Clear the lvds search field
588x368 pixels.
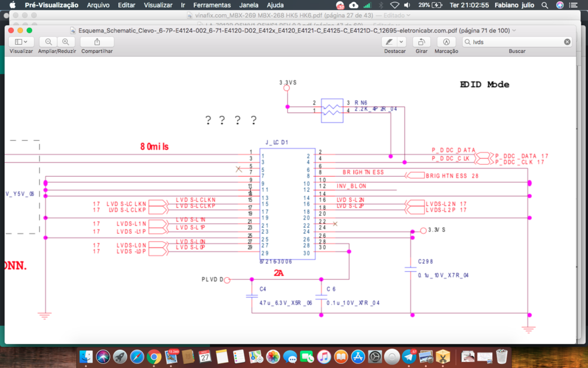click(567, 42)
